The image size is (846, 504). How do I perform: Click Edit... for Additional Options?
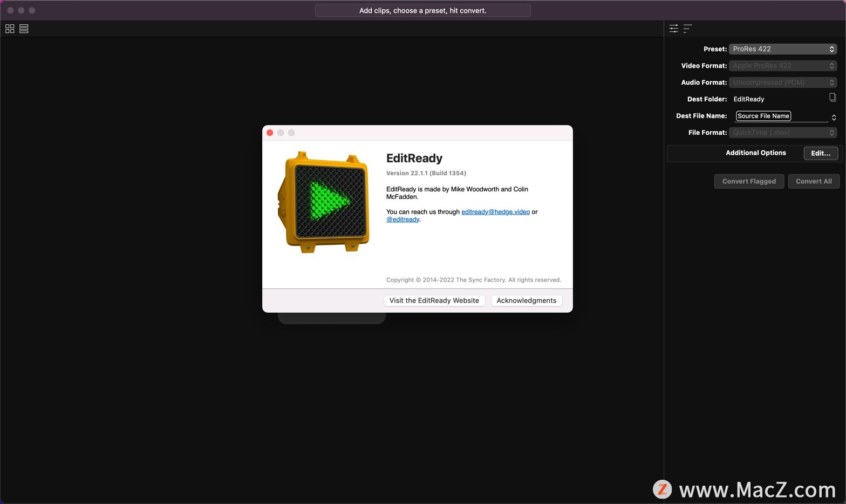(821, 153)
